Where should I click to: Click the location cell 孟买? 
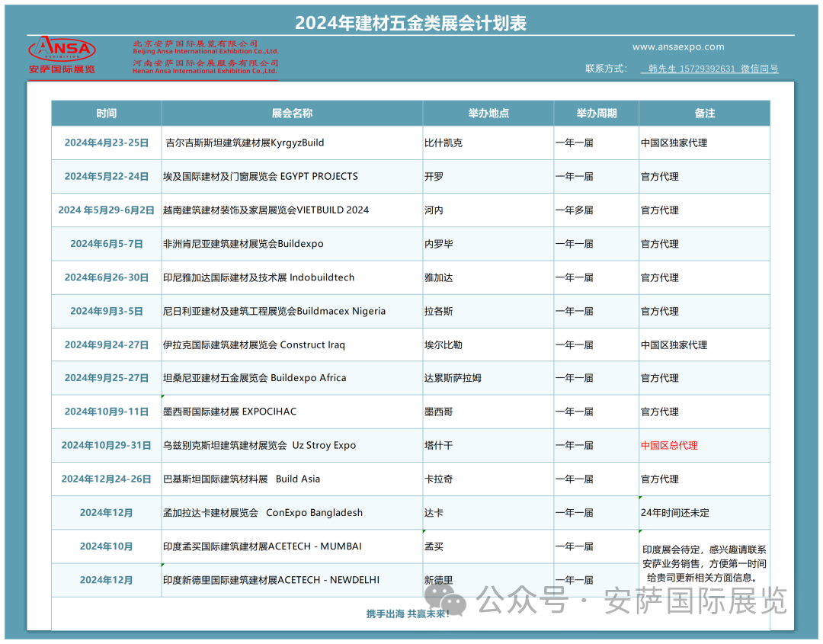488,546
